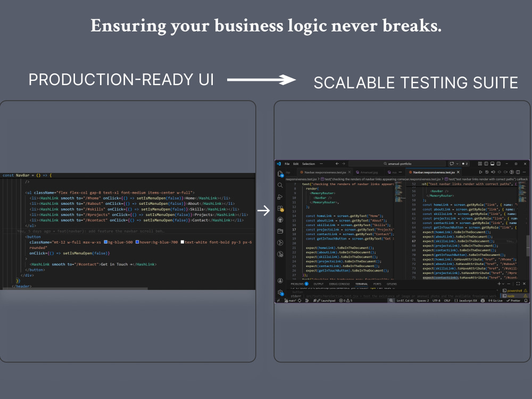Viewport: 532px width, 399px height.
Task: Open the launch profile dropdown beside new terminal
Action: pyautogui.click(x=503, y=284)
